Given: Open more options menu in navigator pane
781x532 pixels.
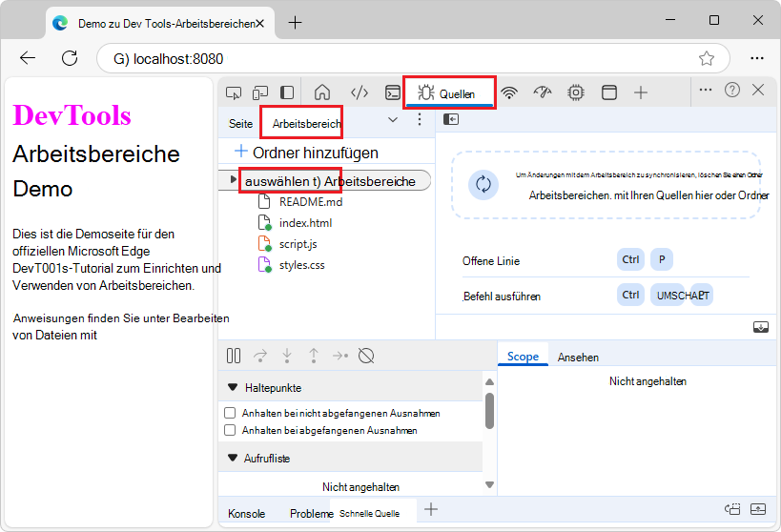Looking at the screenshot, I should (420, 119).
